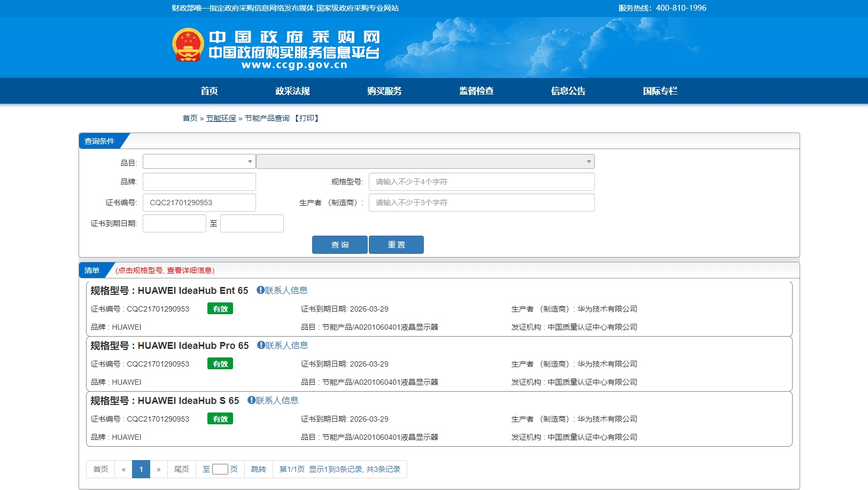
Task: Click the 首页 breadcrumb link
Action: click(190, 118)
